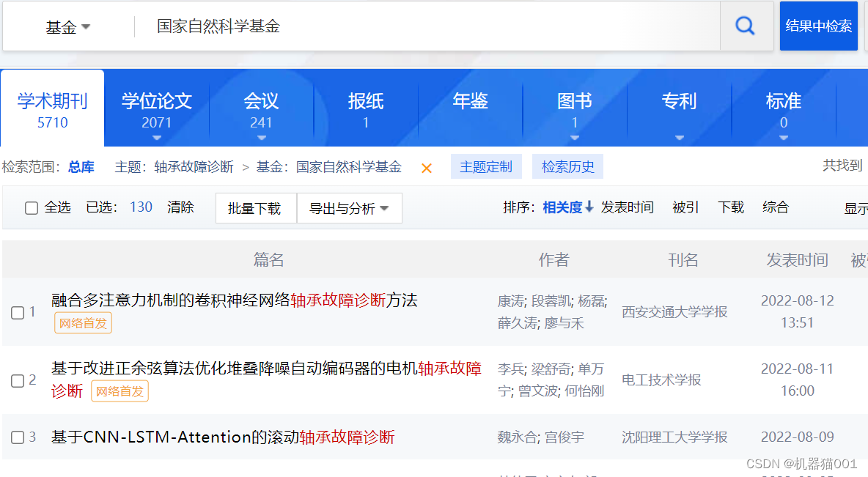Click author 李兵
Screen dimensions: 868x477
point(511,369)
